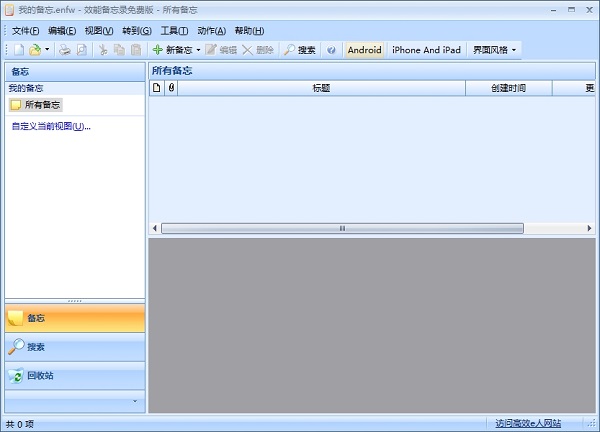The height and width of the screenshot is (432, 600).
Task: Click the open folder toolbar icon
Action: coord(35,49)
